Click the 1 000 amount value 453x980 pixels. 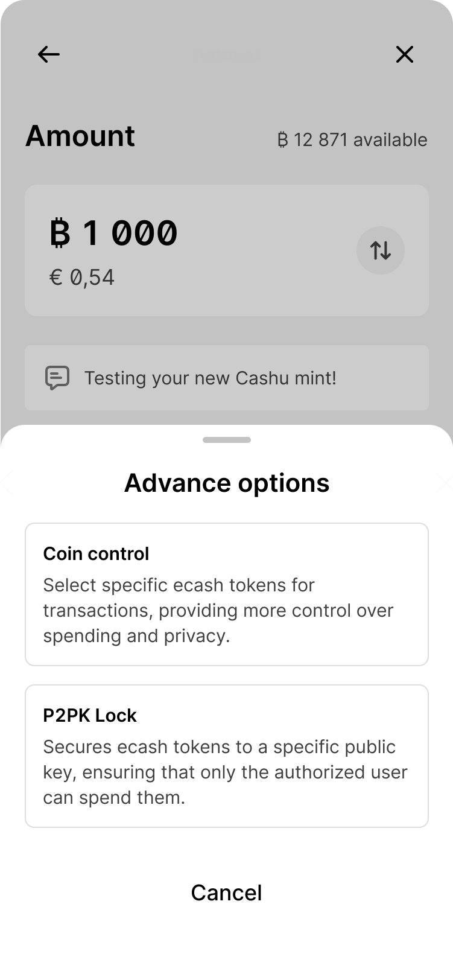tap(130, 234)
